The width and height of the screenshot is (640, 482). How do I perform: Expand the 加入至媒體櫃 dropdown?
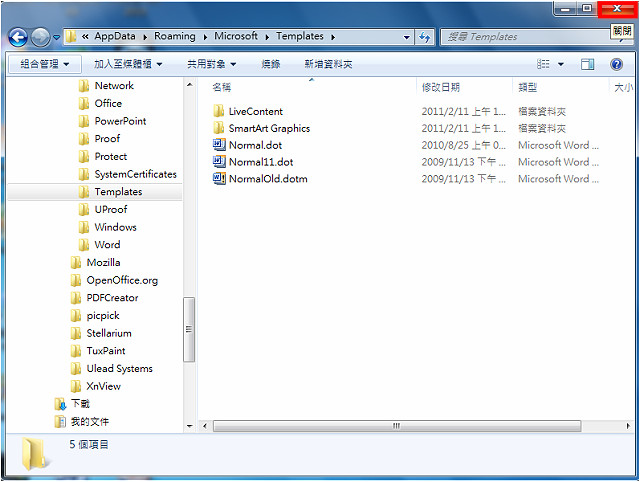click(x=127, y=64)
